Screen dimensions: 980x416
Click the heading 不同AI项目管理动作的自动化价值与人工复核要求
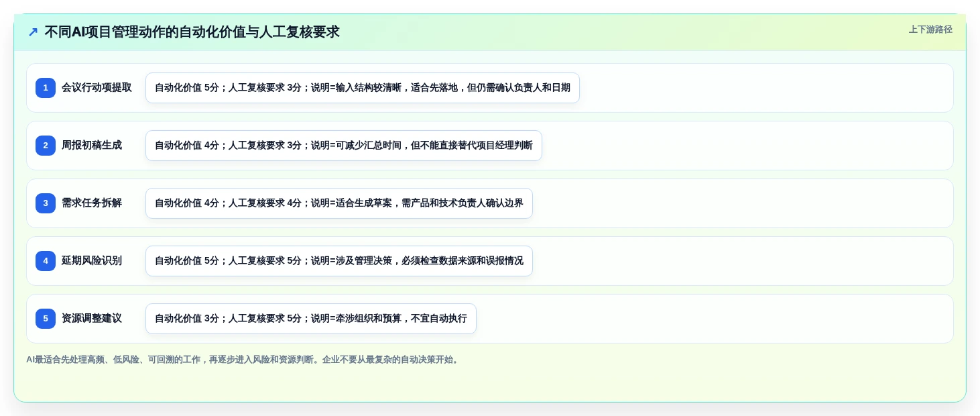click(192, 32)
